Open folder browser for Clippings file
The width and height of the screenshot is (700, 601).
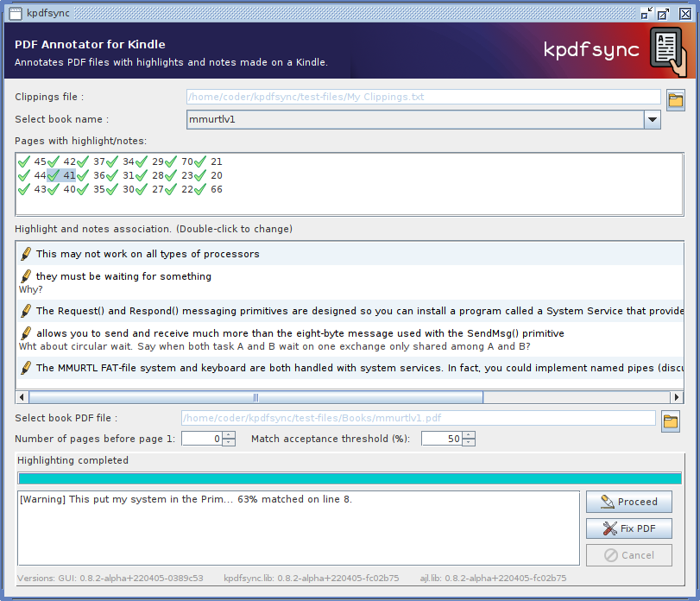(x=676, y=100)
